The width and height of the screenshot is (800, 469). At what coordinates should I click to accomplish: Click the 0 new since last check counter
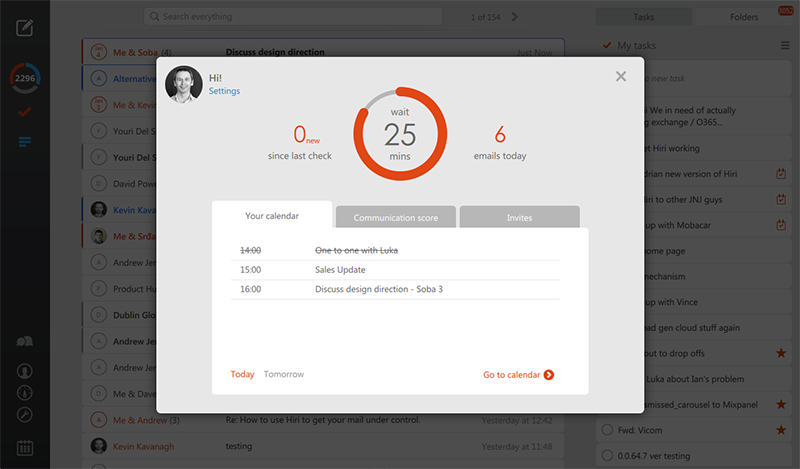[300, 142]
